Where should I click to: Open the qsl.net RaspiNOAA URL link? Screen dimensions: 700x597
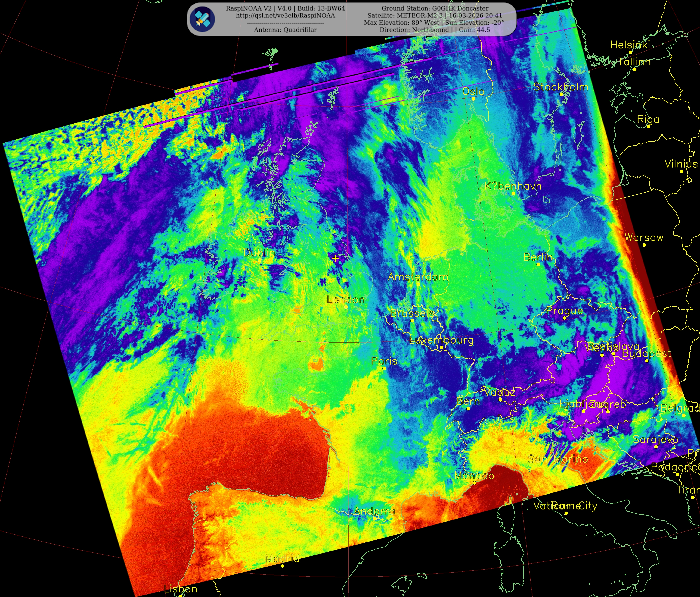286,16
